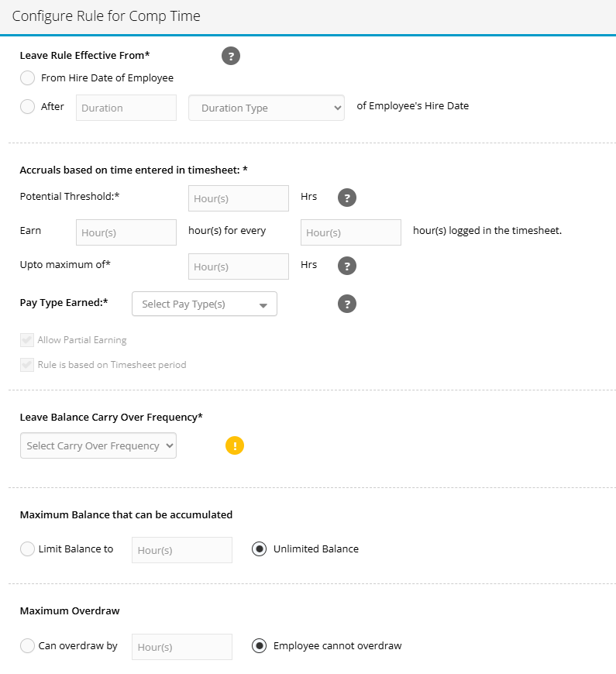
Task: Open Select Carry Over Frequency dropdown
Action: tap(98, 445)
